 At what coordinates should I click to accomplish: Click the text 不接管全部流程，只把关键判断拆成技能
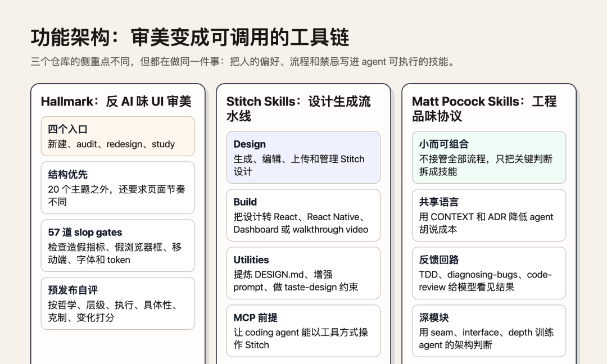pos(486,165)
